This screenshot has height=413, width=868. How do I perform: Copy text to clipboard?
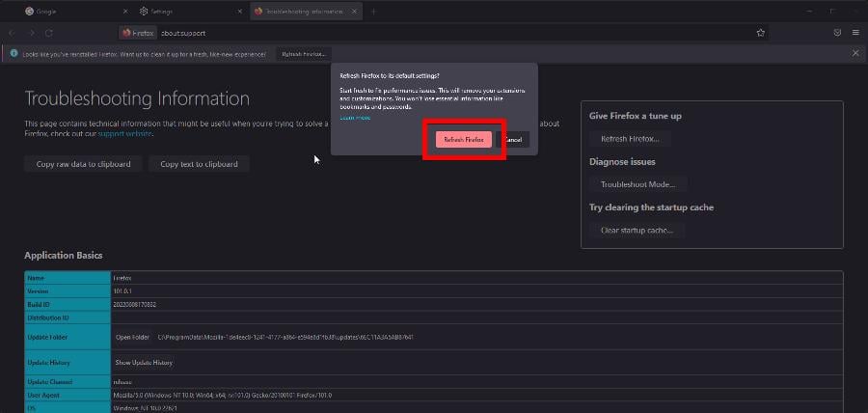(200, 164)
